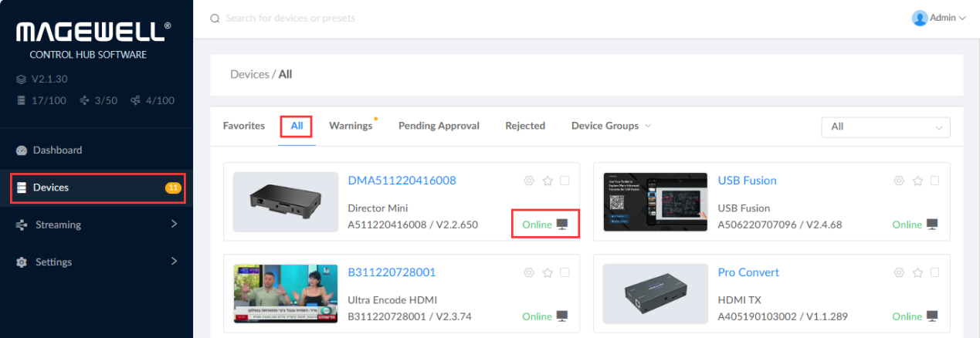Image resolution: width=980 pixels, height=338 pixels.
Task: Select checkbox for DMA511220416008 device
Action: 565,181
